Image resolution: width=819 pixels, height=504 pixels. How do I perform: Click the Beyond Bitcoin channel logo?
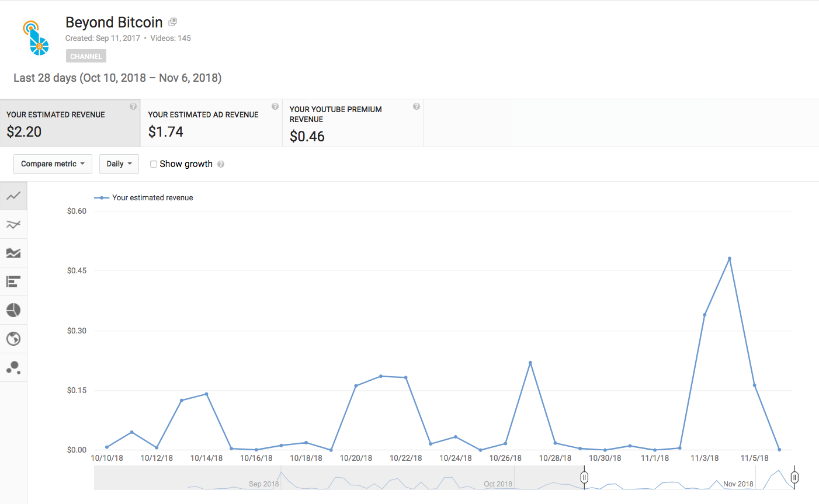tap(36, 38)
